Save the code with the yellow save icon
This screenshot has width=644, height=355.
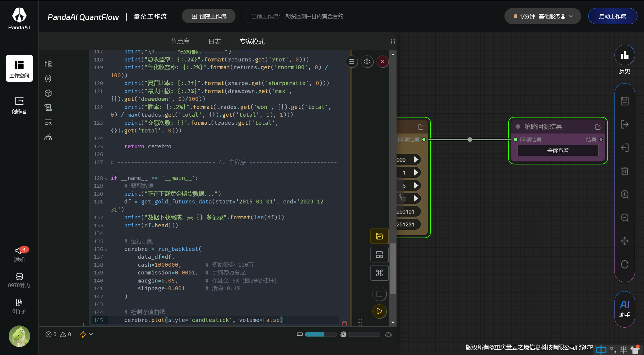click(379, 236)
